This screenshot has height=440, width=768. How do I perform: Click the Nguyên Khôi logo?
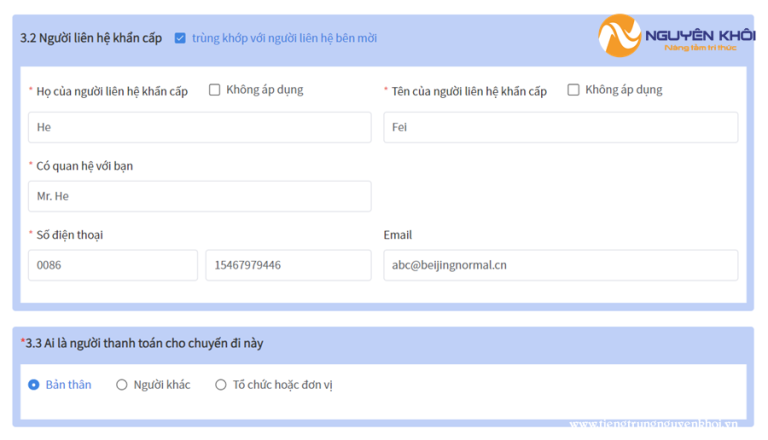[676, 35]
